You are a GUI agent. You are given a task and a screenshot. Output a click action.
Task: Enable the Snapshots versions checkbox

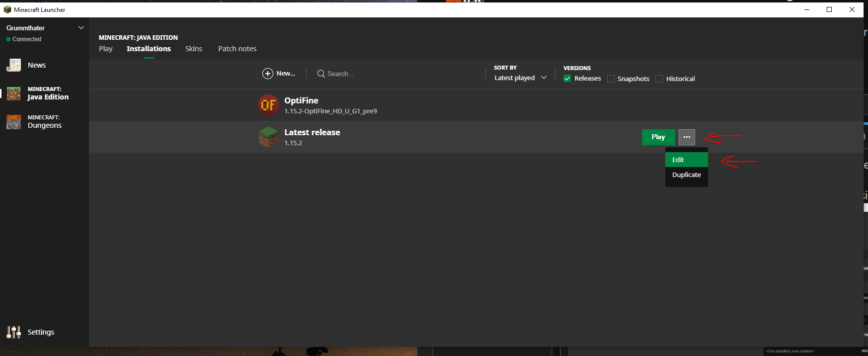(611, 79)
